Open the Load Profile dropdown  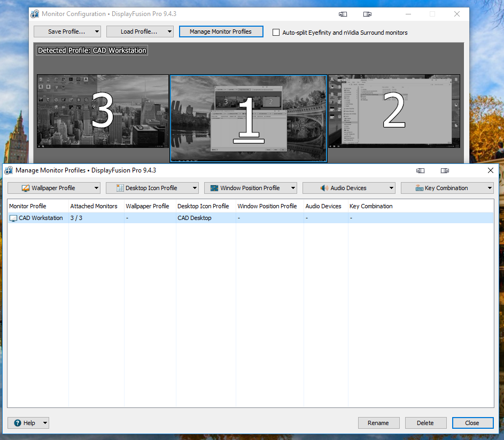(x=139, y=32)
